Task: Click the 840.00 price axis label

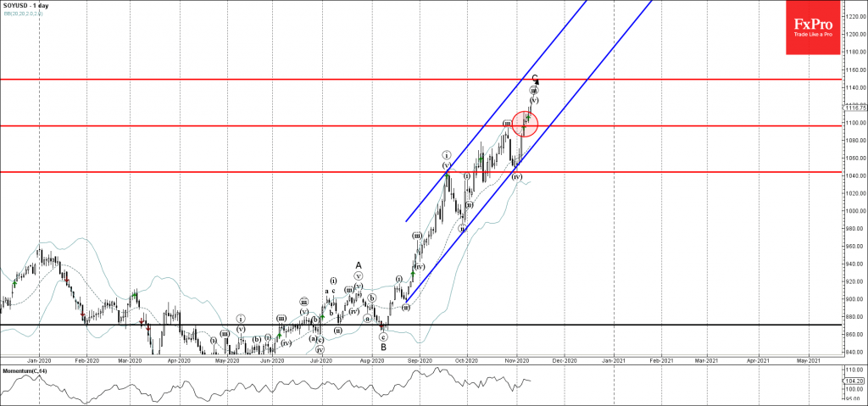Action: [854, 352]
